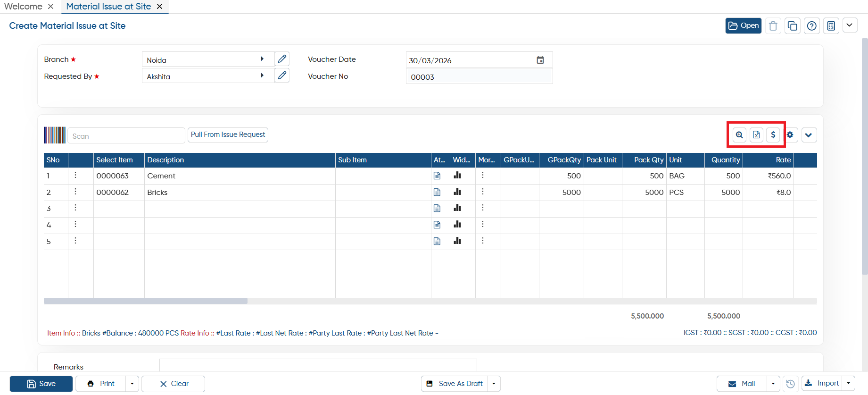The image size is (868, 395).
Task: Expand Print options dropdown arrow
Action: click(x=132, y=384)
